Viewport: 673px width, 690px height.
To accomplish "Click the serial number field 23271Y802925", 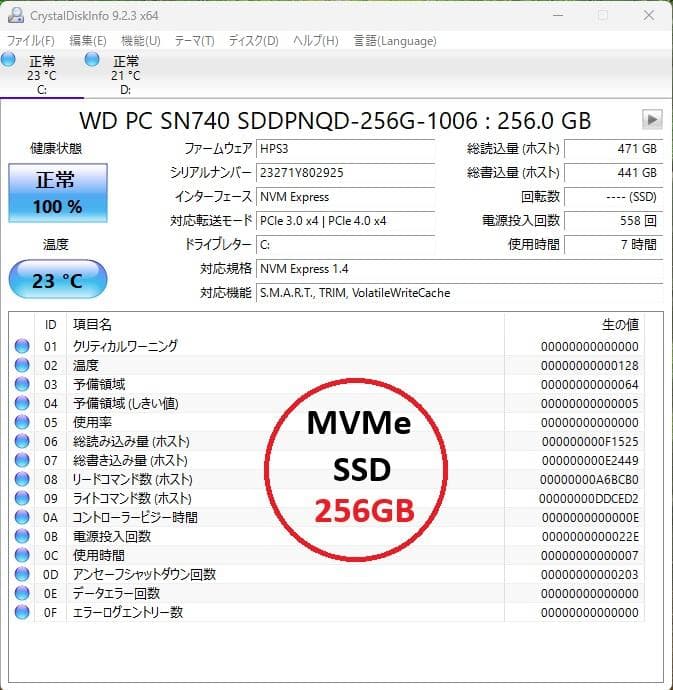I will pyautogui.click(x=346, y=172).
